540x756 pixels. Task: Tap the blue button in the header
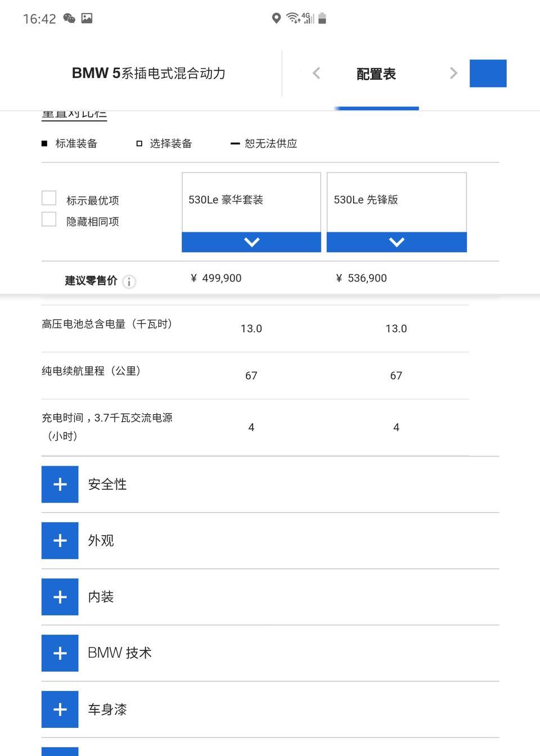click(488, 73)
